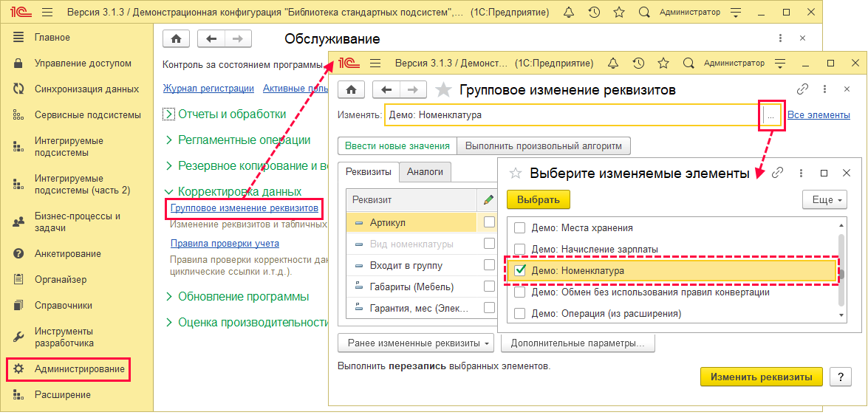Viewport: 868px width, 415px height.
Task: Tick checkbox for Входит в группу attribute
Action: (x=489, y=265)
